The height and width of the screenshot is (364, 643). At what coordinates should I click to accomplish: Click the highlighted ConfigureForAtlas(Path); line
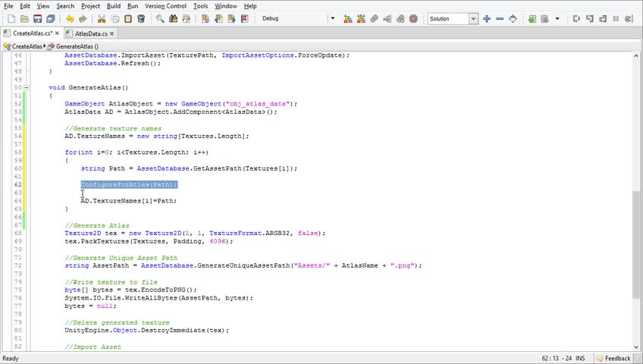[x=129, y=184]
